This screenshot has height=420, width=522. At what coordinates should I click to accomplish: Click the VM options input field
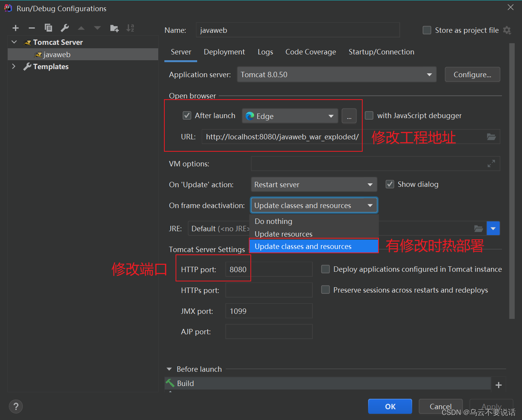375,164
